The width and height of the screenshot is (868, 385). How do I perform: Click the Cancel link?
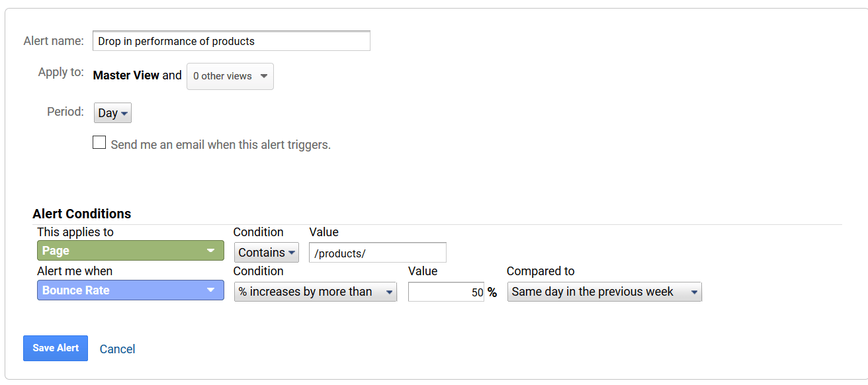click(117, 349)
